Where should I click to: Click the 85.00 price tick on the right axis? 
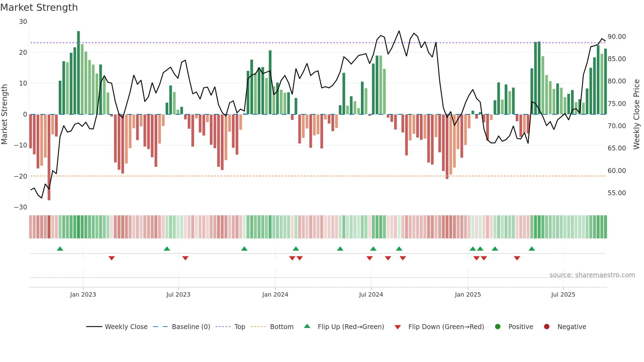[x=617, y=59]
